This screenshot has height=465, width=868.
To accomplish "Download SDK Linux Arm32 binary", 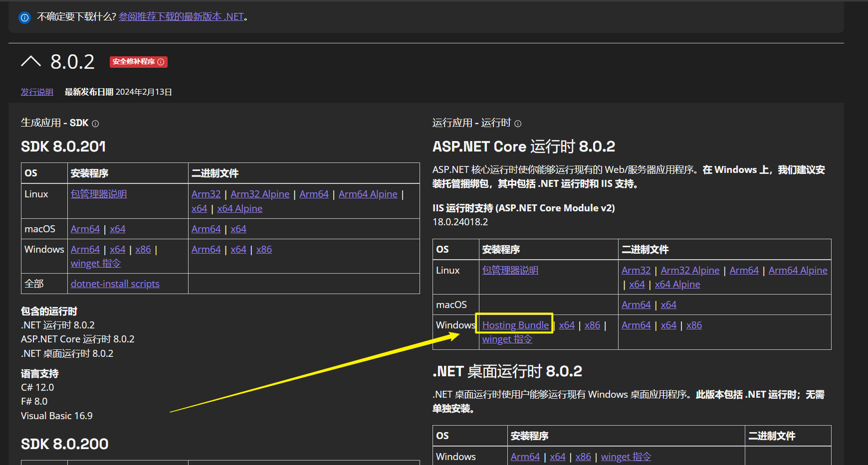I will coord(206,194).
